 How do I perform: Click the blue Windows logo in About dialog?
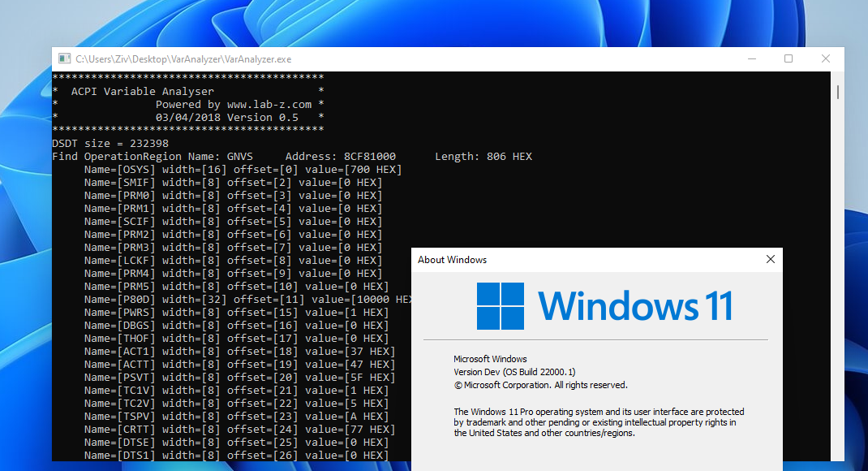tap(501, 306)
